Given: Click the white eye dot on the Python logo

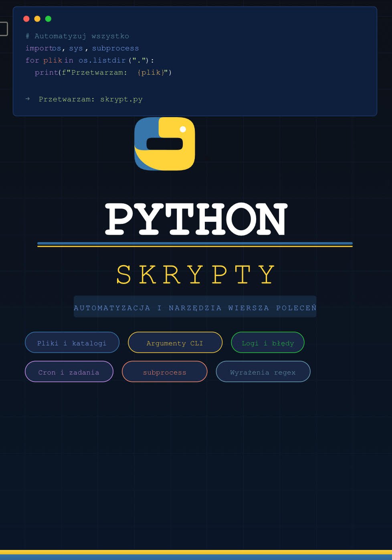Looking at the screenshot, I should [x=183, y=129].
